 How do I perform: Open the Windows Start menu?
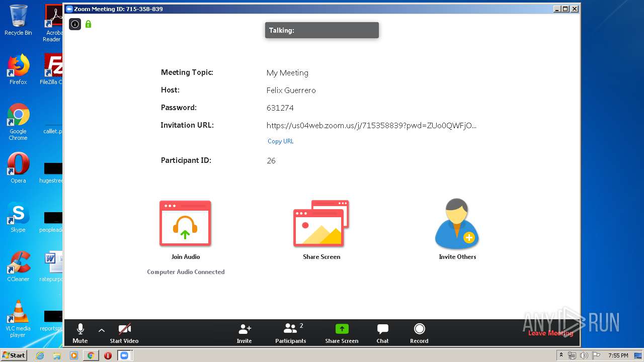point(14,355)
